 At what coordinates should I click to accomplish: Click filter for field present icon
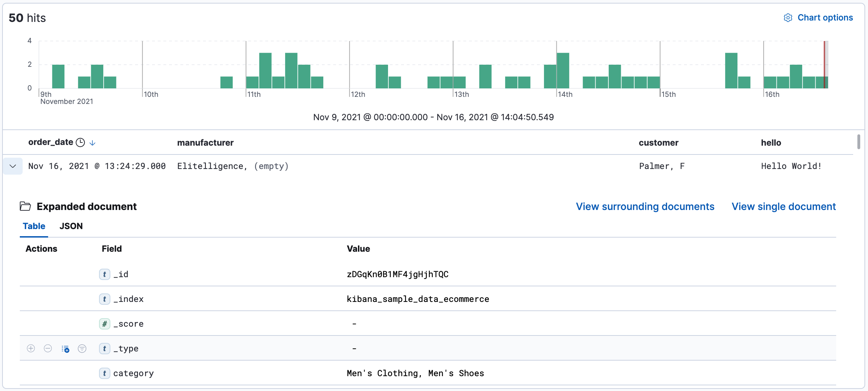(82, 349)
